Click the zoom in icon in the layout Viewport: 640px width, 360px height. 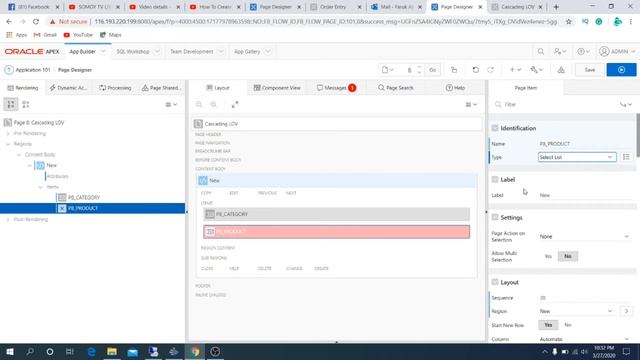coord(213,104)
